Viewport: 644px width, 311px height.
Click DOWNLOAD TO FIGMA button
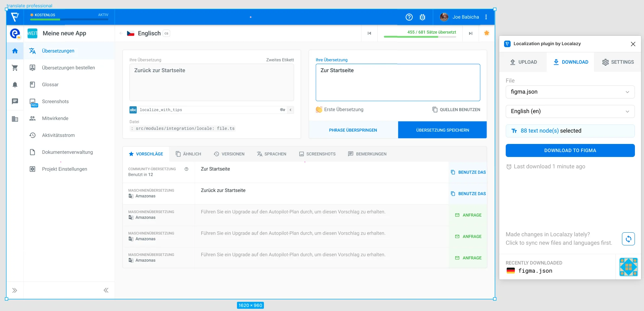[x=570, y=150]
